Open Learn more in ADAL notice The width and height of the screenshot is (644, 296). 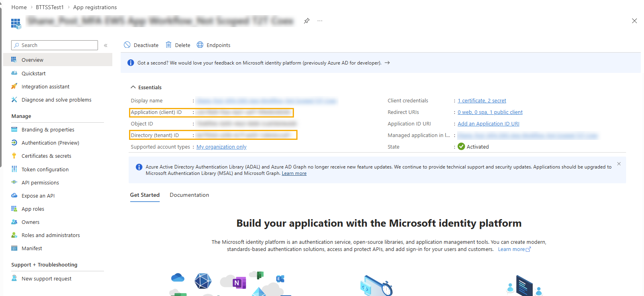click(294, 173)
